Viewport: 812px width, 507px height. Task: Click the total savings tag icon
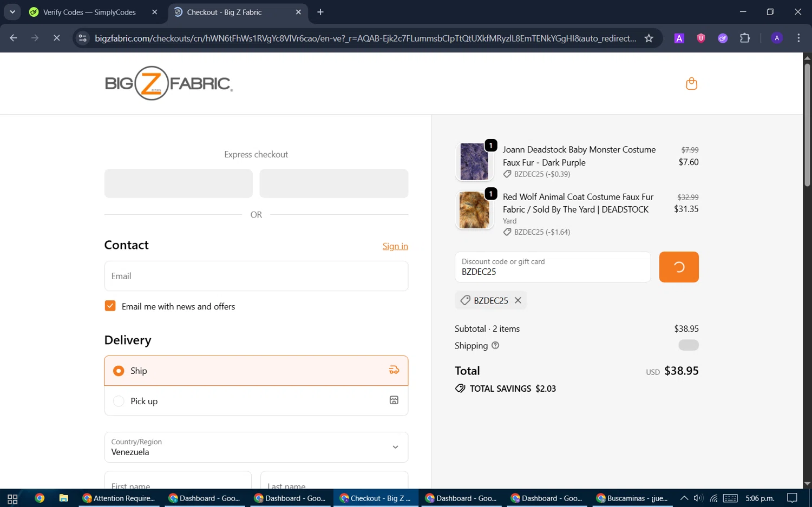point(460,389)
